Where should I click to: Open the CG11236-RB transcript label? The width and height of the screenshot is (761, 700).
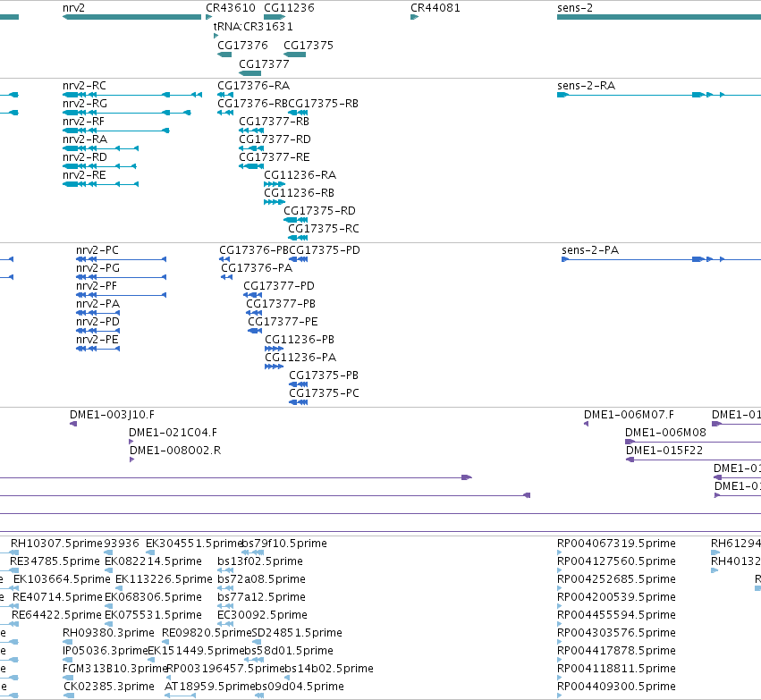300,193
